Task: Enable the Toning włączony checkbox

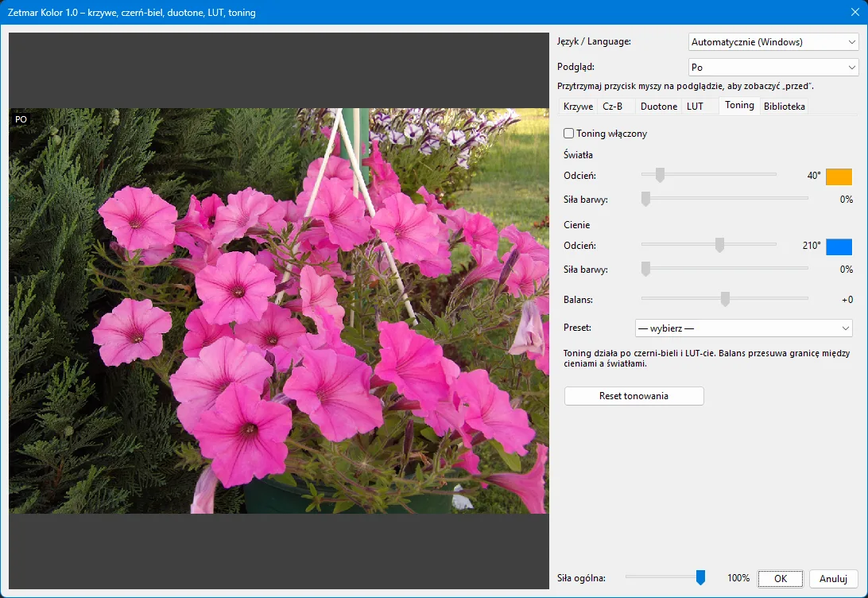Action: [568, 134]
